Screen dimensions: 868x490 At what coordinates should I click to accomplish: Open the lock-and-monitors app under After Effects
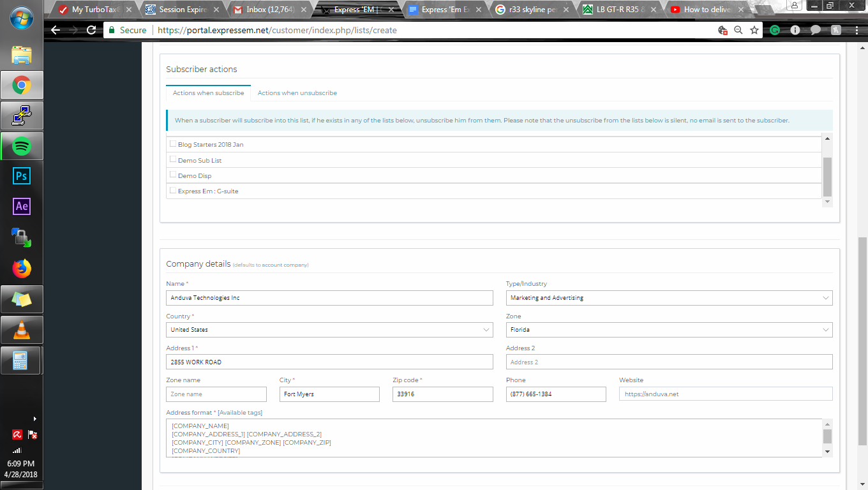(22, 237)
